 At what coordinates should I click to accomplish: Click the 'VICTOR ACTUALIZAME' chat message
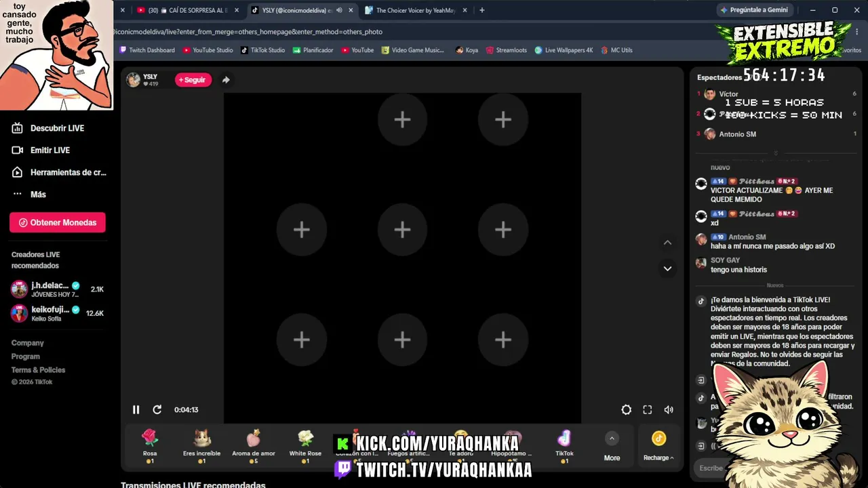[x=772, y=195]
